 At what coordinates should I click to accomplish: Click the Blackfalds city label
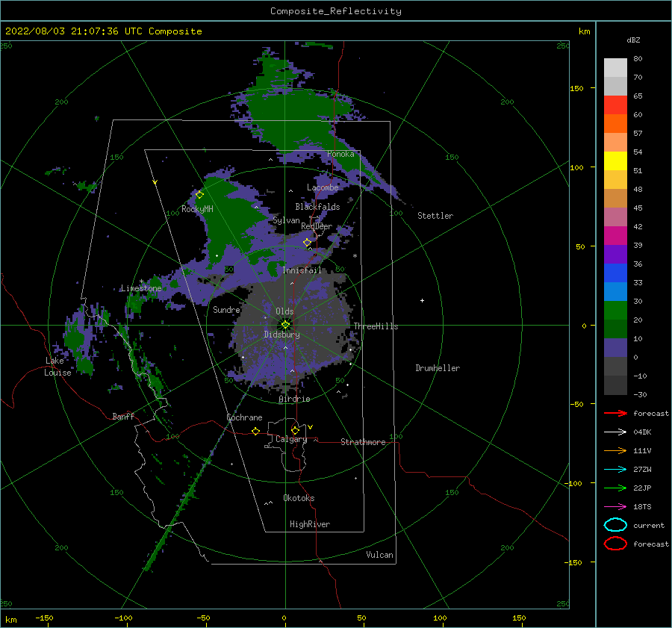tap(317, 207)
